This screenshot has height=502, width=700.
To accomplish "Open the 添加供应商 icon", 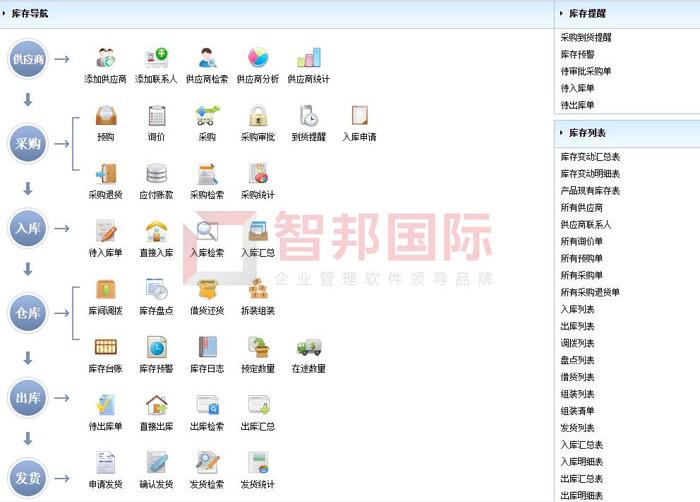I will [106, 58].
